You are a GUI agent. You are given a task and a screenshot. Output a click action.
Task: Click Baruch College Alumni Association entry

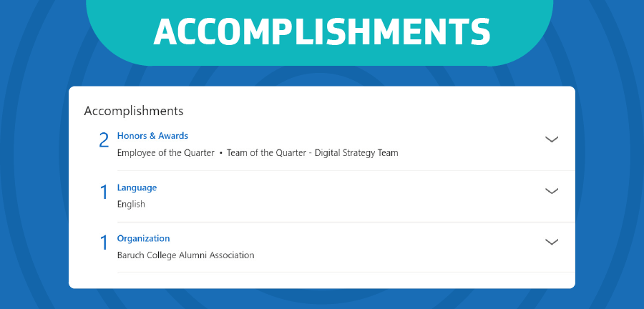185,255
